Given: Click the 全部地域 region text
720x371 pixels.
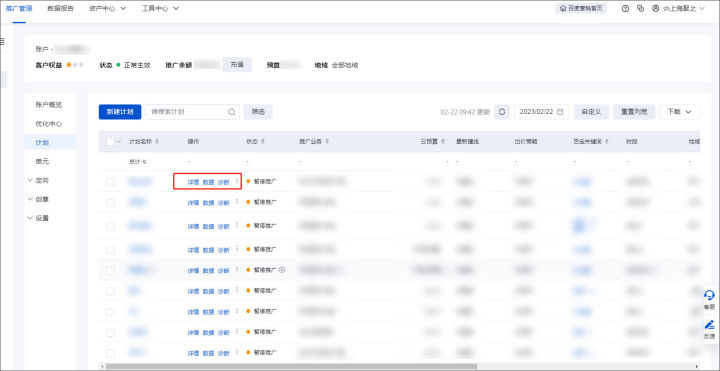Looking at the screenshot, I should pos(344,65).
